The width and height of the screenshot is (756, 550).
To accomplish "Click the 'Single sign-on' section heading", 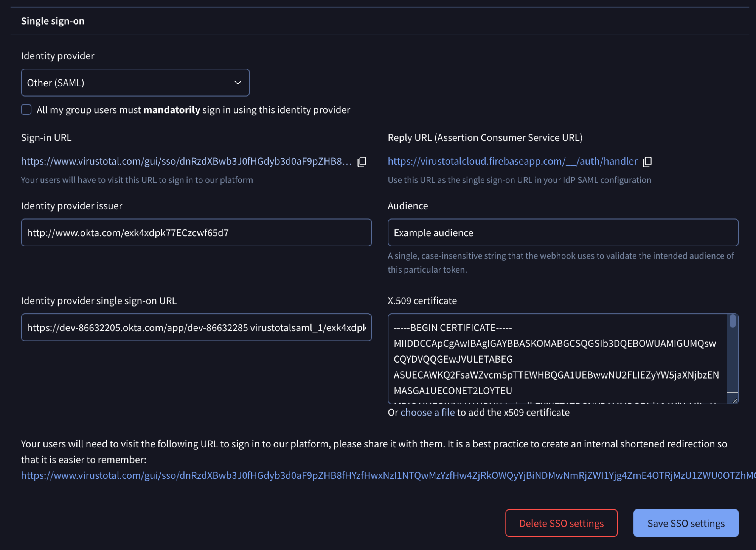I will click(53, 21).
